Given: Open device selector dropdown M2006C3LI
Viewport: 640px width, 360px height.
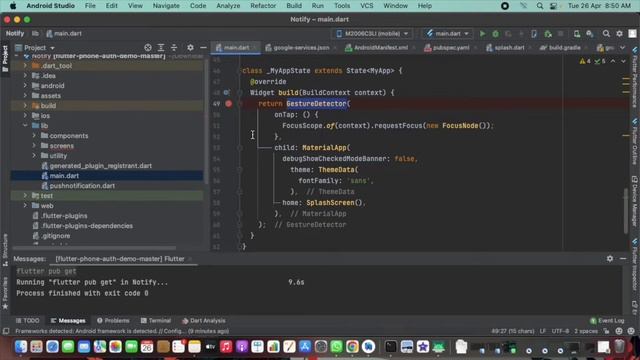Looking at the screenshot, I should 372,34.
